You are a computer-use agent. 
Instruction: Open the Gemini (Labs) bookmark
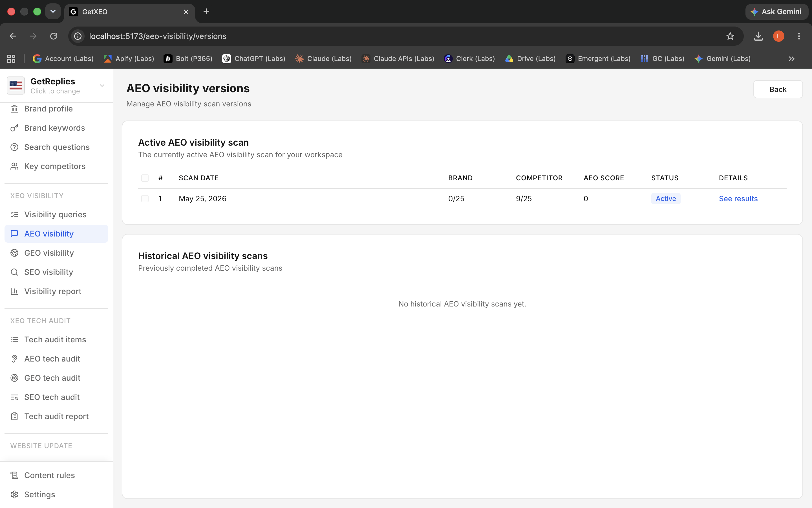click(722, 59)
